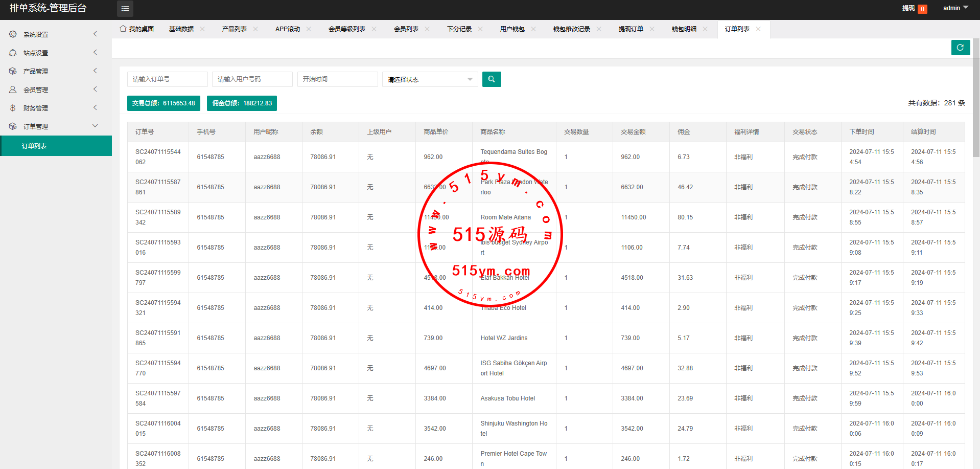
Task: Click the 开始时间 date input field
Action: point(337,79)
